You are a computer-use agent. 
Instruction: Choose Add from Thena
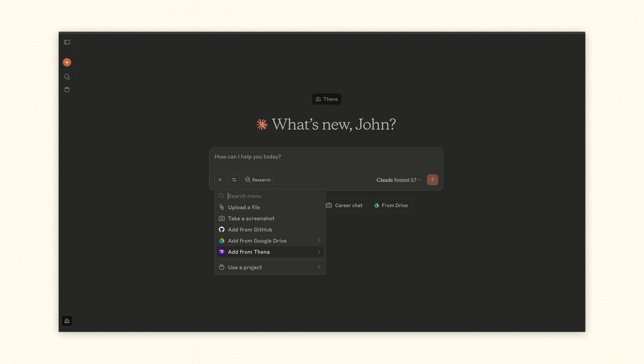coord(270,252)
